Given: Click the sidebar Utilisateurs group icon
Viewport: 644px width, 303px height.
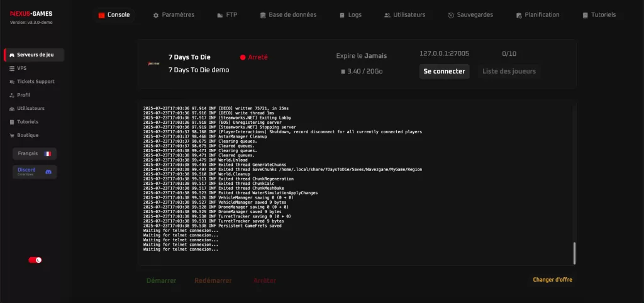Looking at the screenshot, I should point(12,108).
